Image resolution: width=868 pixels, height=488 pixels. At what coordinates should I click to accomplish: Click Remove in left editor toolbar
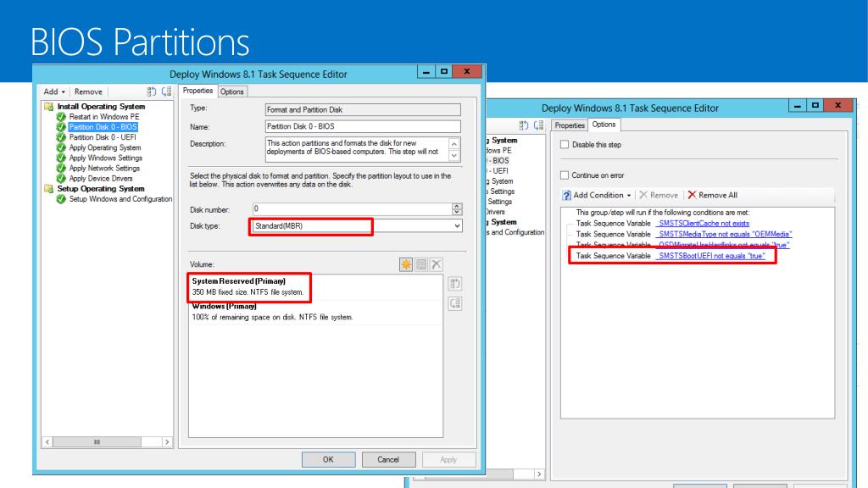88,91
